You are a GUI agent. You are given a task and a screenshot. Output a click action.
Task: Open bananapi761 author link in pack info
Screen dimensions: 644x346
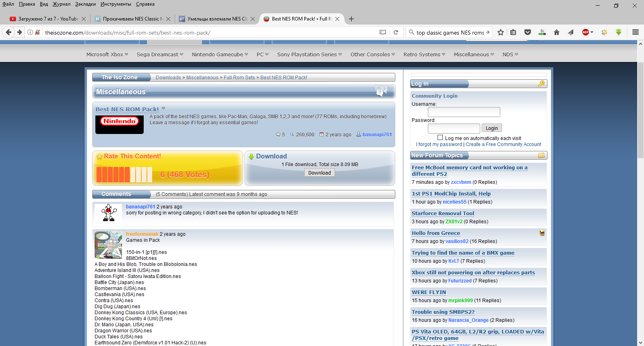(x=377, y=135)
